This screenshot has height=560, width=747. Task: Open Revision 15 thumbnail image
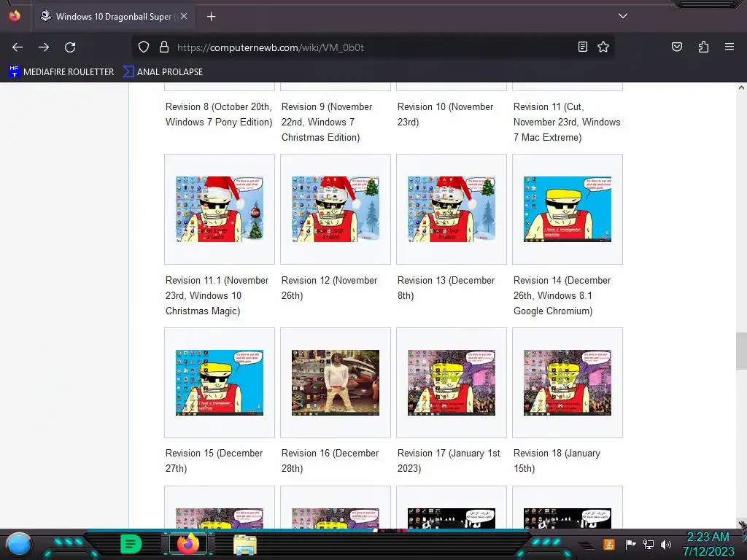219,382
